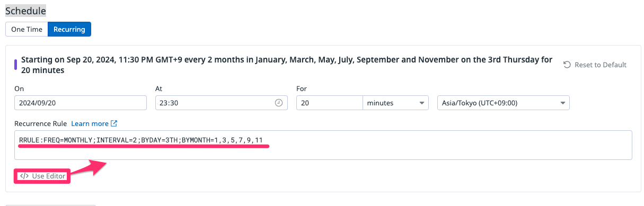Select the Recurring schedule tab
The height and width of the screenshot is (206, 644).
coord(69,29)
